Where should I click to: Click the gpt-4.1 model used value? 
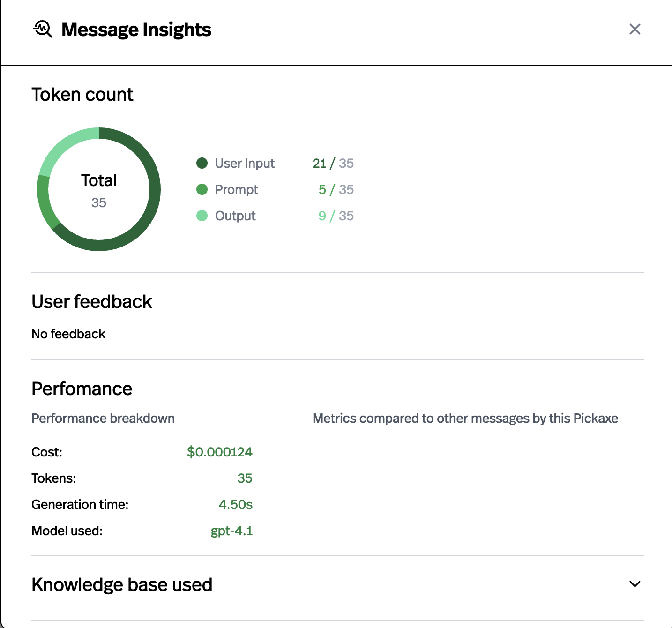pyautogui.click(x=231, y=531)
